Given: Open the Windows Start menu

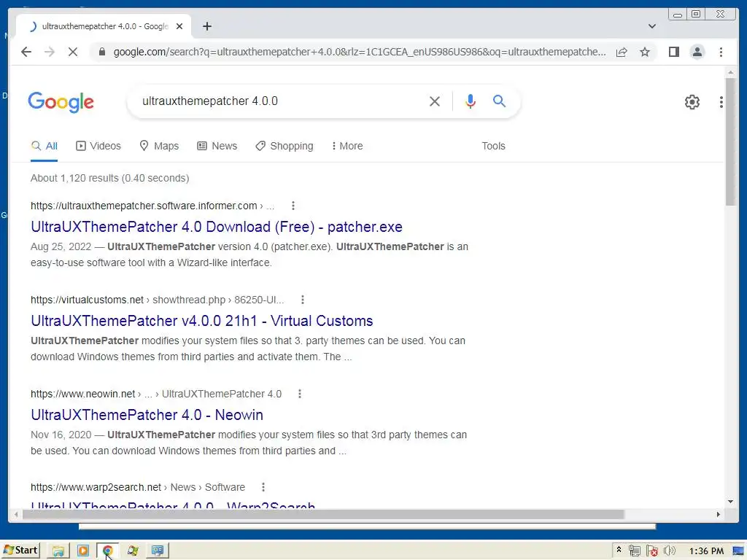Looking at the screenshot, I should click(x=20, y=551).
